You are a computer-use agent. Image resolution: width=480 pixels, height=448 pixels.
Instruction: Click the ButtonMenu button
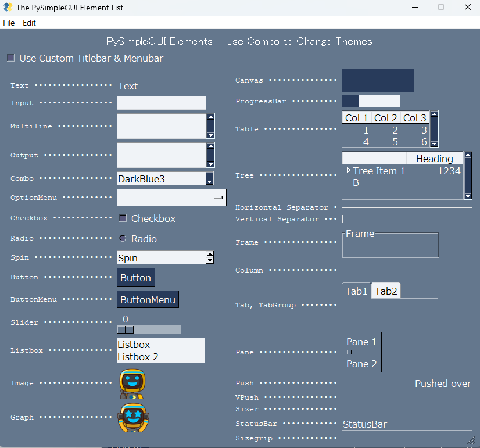click(x=148, y=300)
